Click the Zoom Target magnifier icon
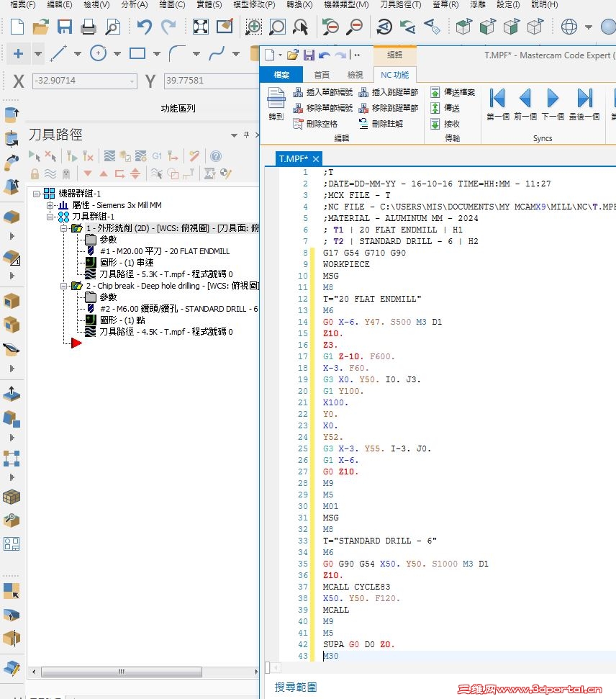The width and height of the screenshot is (616, 699). pos(253,27)
